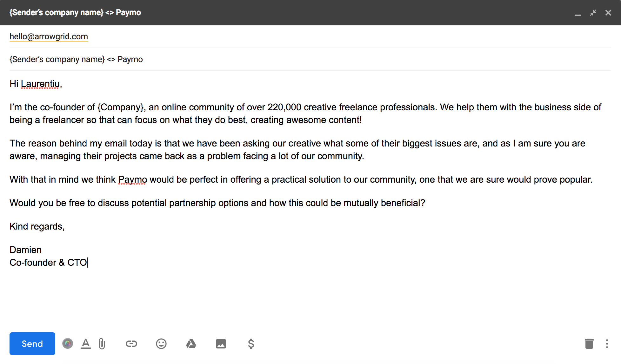621x364 pixels.
Task: Attach files with the paperclip icon
Action: (102, 344)
